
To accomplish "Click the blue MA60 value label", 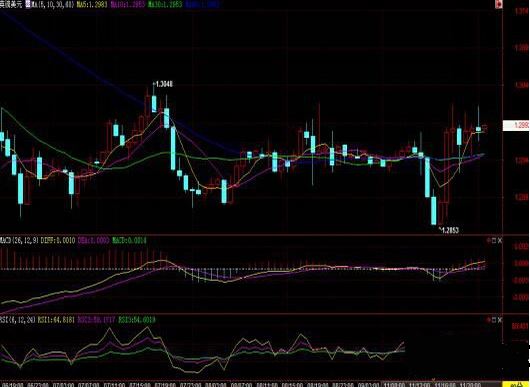I will click(202, 4).
